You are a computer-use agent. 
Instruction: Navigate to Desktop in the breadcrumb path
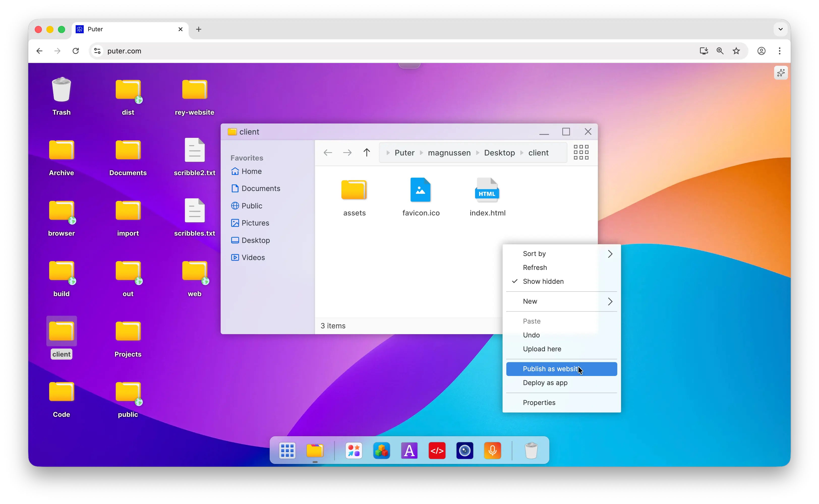499,152
